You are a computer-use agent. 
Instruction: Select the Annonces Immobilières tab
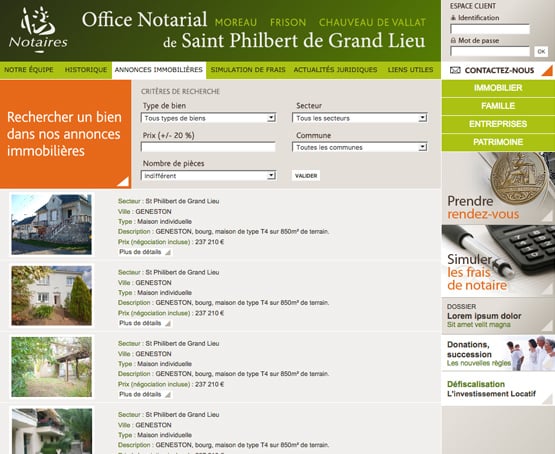[159, 70]
